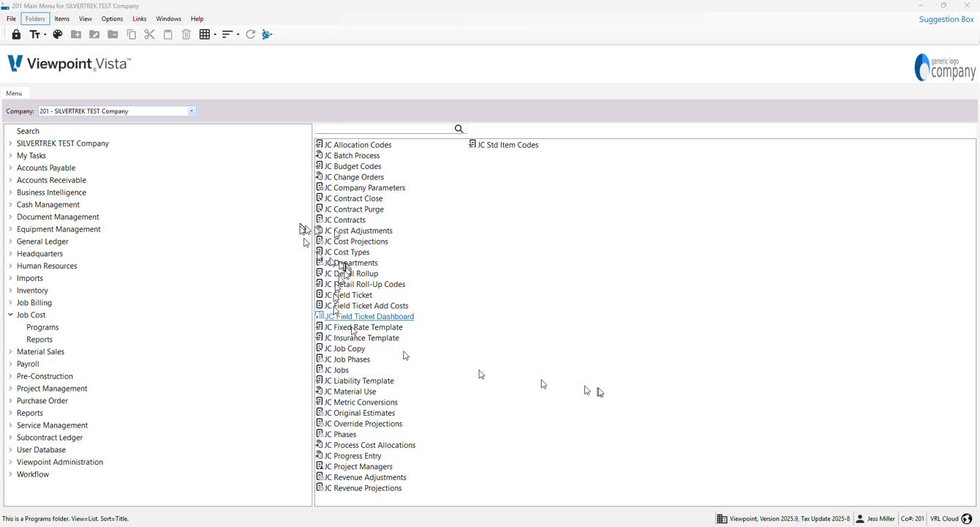The width and height of the screenshot is (980, 527).
Task: Click the JC Contracts form icon
Action: point(320,220)
